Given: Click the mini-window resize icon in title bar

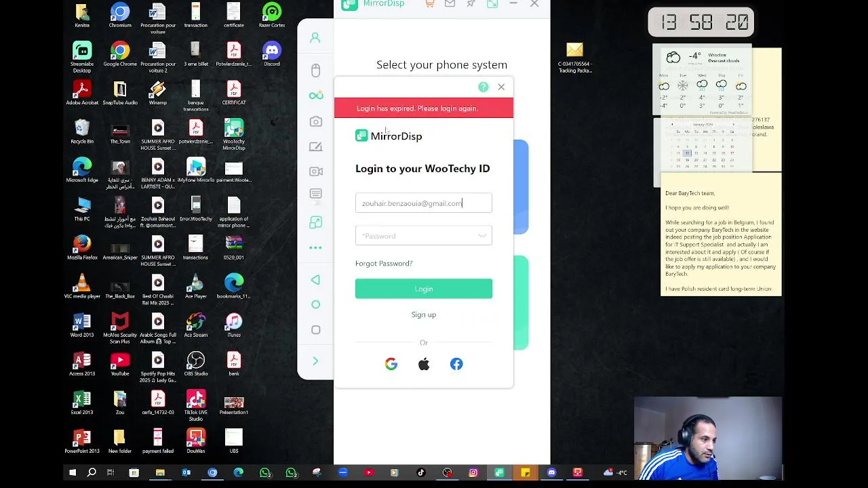Looking at the screenshot, I should click(492, 3).
